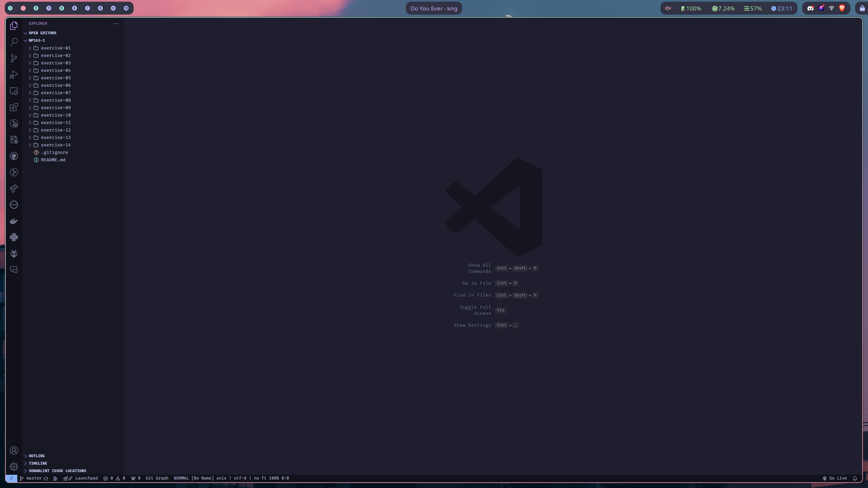
Task: Switch to workspace 3
Action: click(x=36, y=8)
